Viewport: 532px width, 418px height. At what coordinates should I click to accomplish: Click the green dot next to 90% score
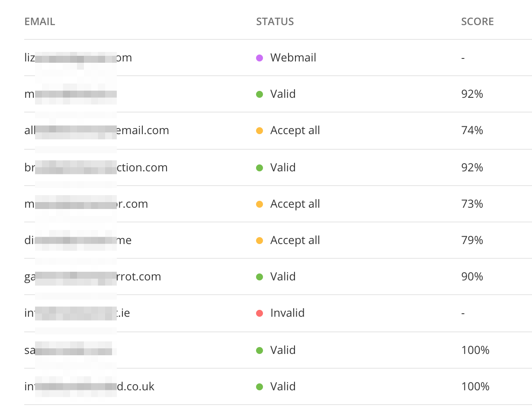[x=260, y=277]
